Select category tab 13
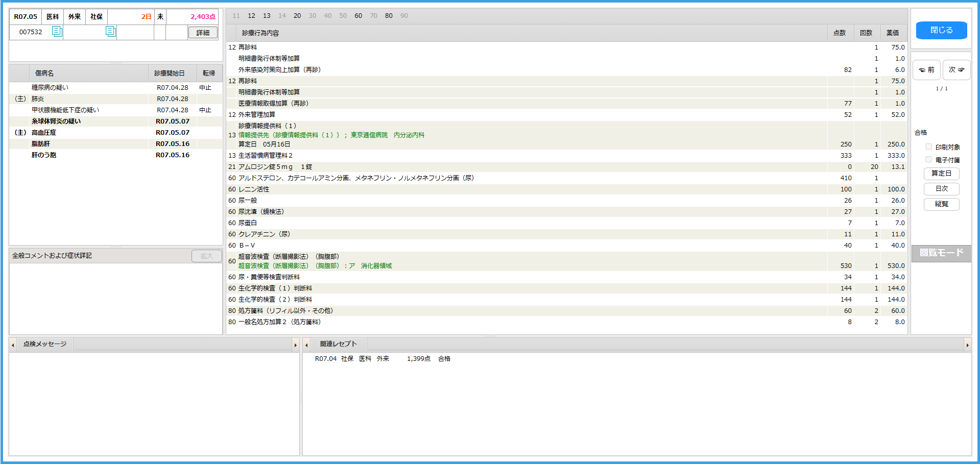Viewport: 980px width, 464px height. [267, 16]
